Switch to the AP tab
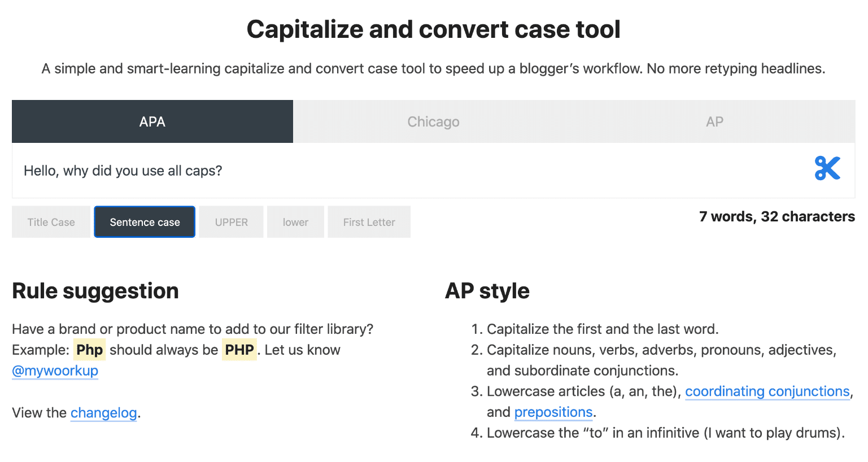868x462 pixels. point(714,121)
